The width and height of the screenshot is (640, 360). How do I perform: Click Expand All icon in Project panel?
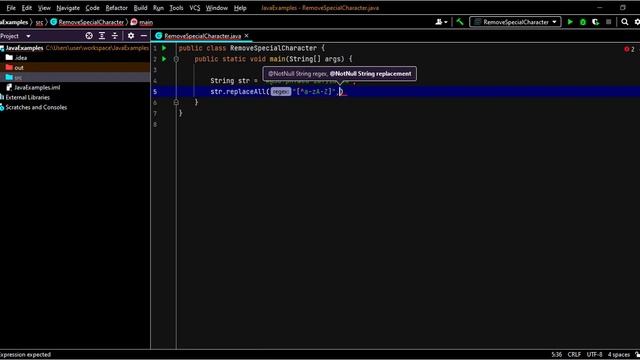(x=102, y=36)
